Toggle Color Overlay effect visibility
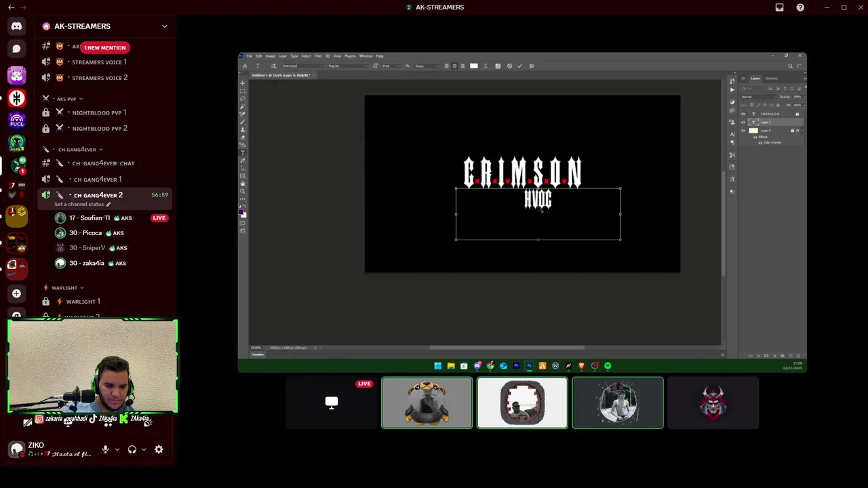This screenshot has height=488, width=868. [x=760, y=143]
